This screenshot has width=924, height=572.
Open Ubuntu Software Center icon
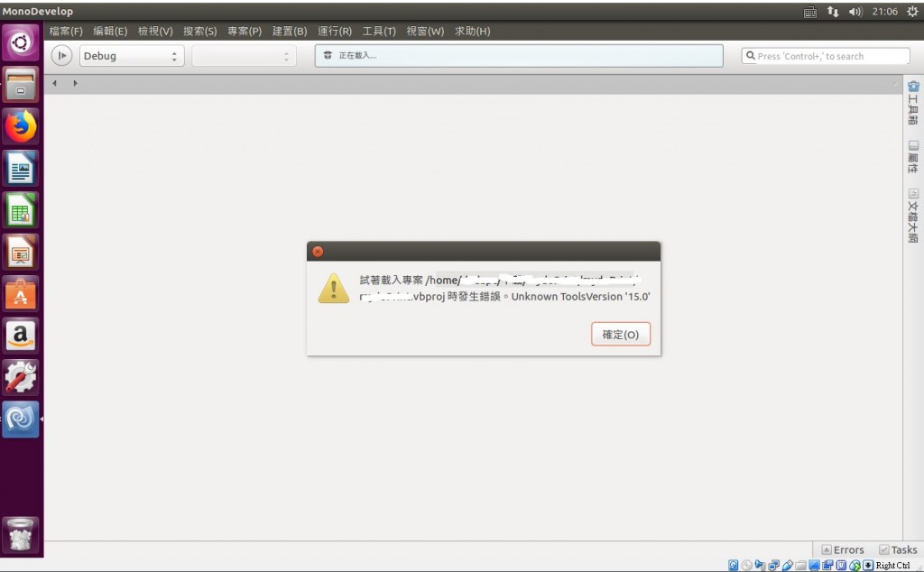coord(21,294)
